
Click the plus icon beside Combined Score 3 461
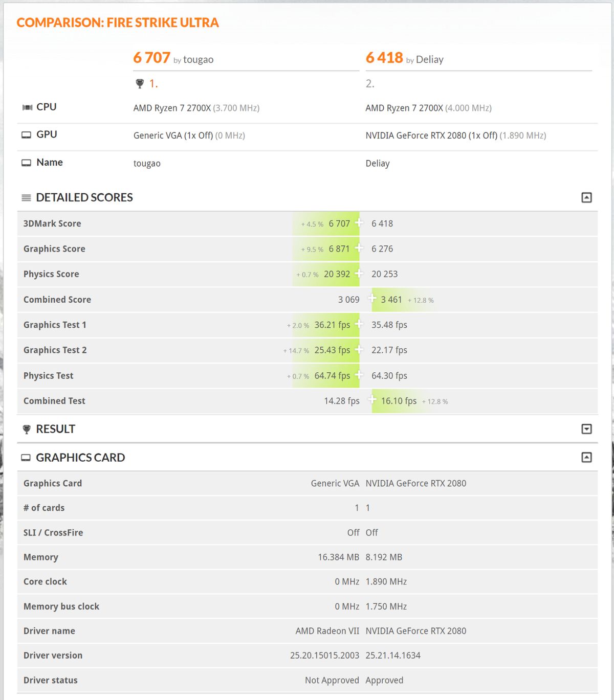[372, 298]
